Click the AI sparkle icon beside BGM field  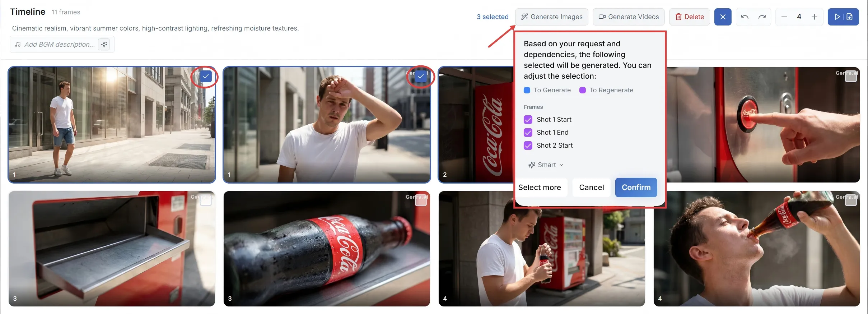pyautogui.click(x=104, y=45)
